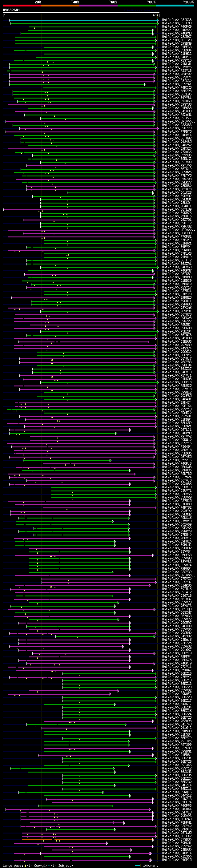
Task: Select label UniRef100_A9NT85
Action: coord(176,474)
